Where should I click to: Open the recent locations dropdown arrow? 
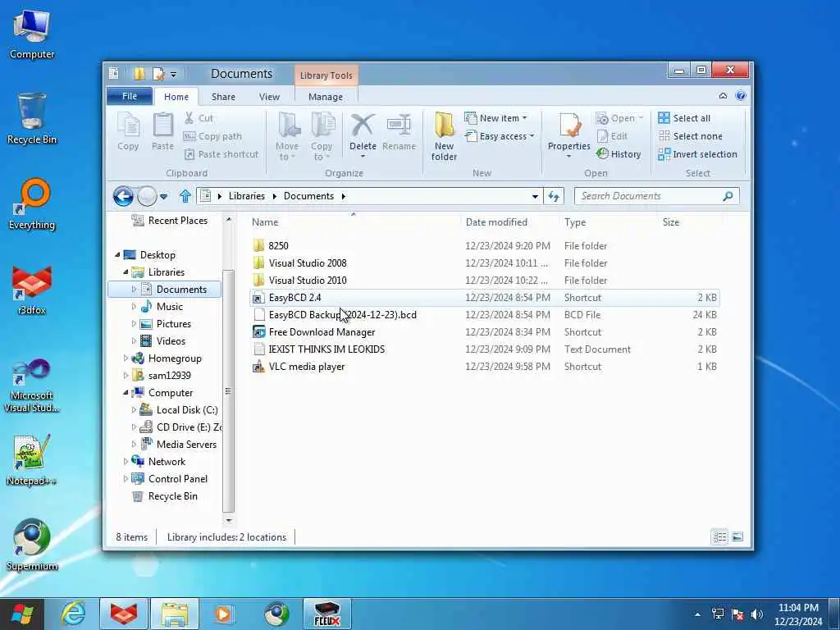[x=163, y=197]
